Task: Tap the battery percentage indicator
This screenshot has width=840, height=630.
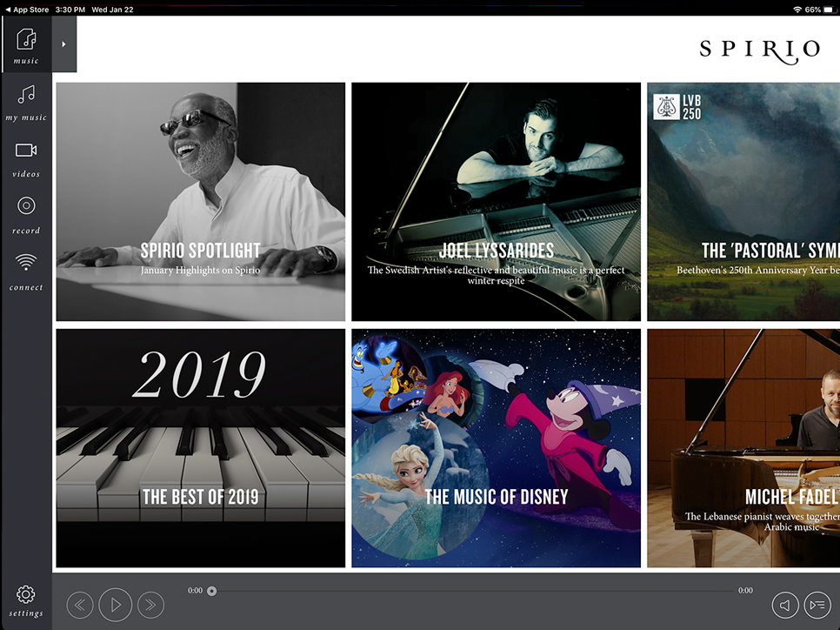Action: (x=813, y=10)
